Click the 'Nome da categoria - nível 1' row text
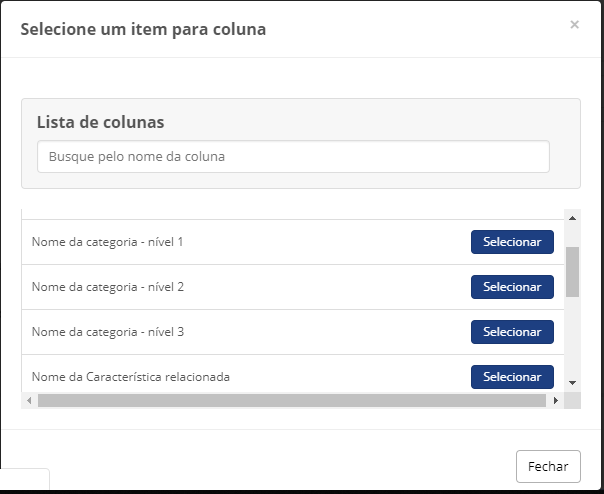The image size is (604, 494). [107, 242]
